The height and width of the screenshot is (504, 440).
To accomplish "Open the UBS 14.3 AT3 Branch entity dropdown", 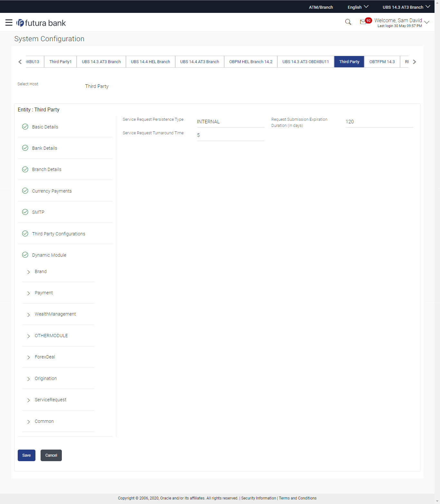I will [406, 7].
